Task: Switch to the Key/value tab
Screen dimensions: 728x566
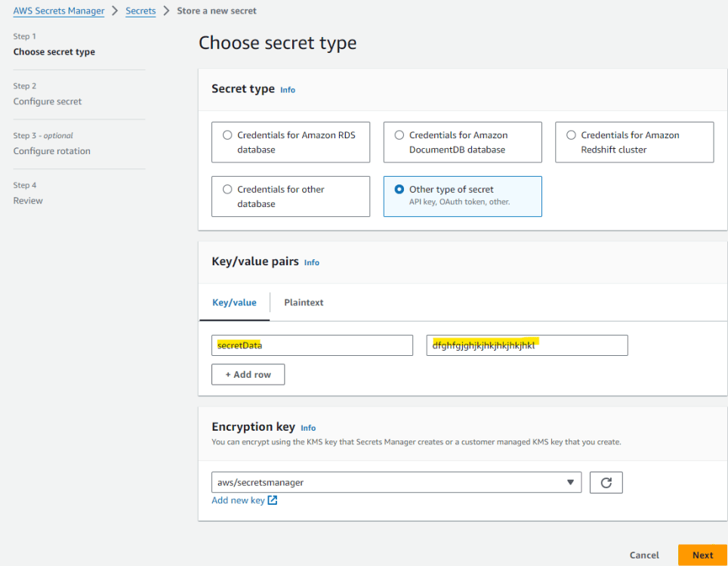Action: [x=234, y=302]
